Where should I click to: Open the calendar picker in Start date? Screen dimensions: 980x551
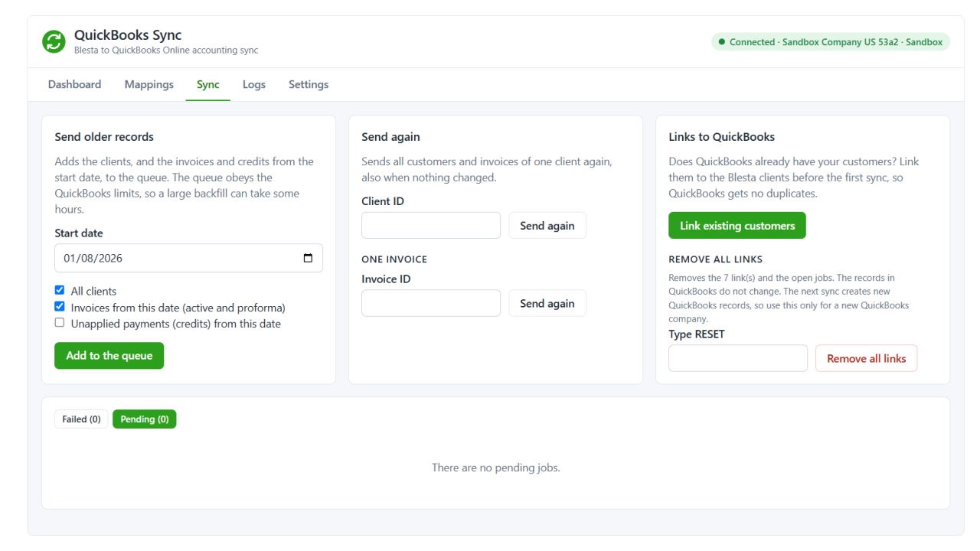point(308,258)
